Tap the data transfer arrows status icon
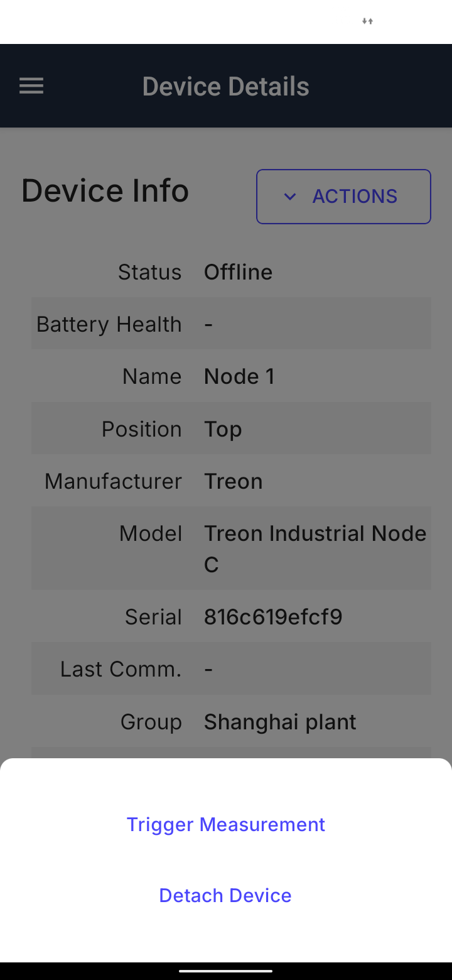452x980 pixels. 367,21
